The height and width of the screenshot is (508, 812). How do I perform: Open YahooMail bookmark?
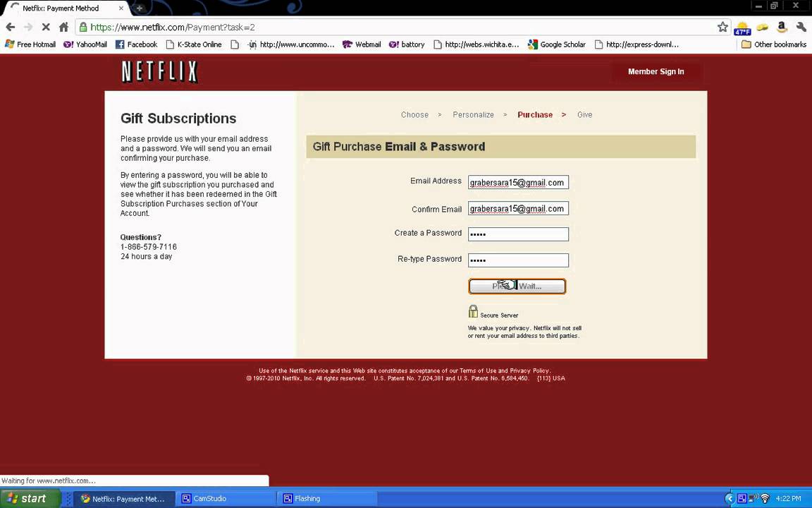click(85, 44)
